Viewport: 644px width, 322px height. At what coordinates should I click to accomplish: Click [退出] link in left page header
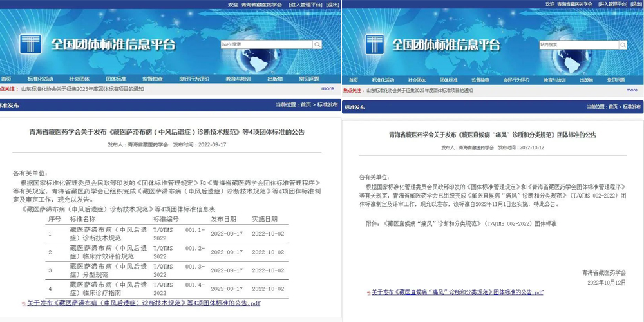click(333, 4)
